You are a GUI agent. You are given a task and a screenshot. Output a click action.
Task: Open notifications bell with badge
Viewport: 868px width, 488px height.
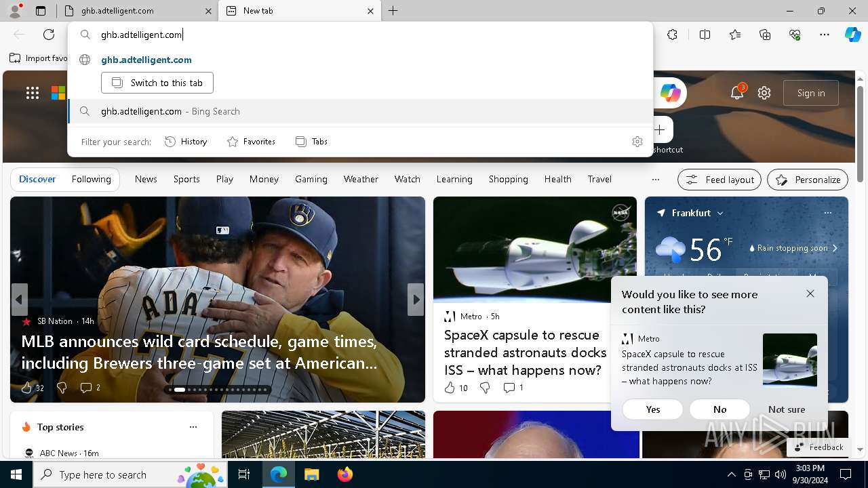(737, 93)
